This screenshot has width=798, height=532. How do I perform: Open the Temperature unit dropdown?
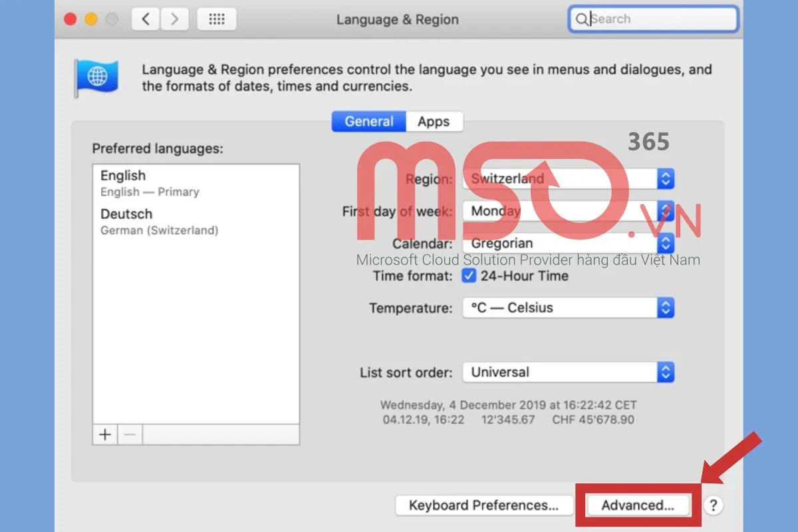(569, 308)
